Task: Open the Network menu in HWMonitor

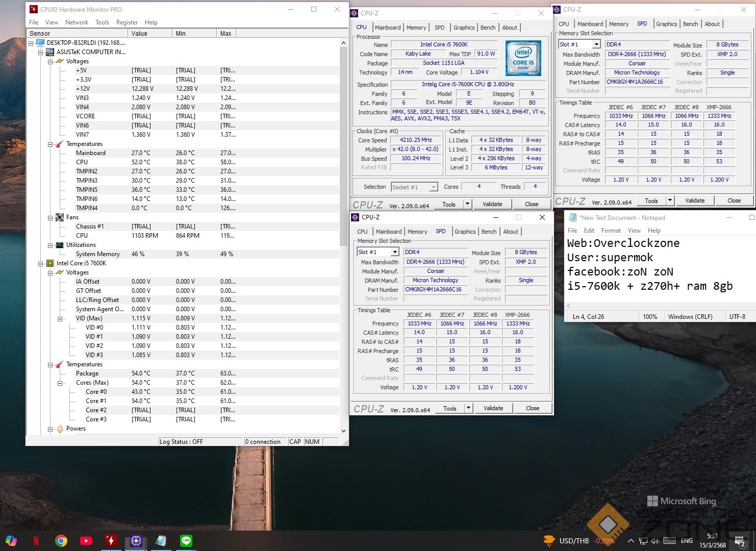Action: coord(77,22)
